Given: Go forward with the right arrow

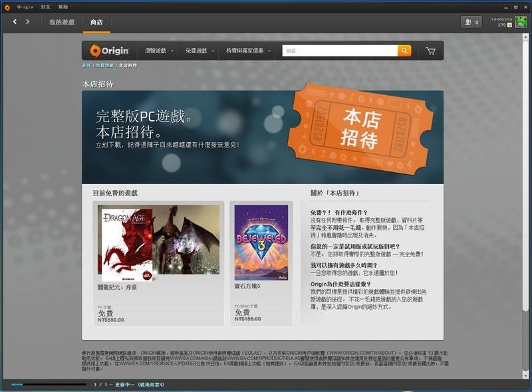Looking at the screenshot, I should point(27,22).
